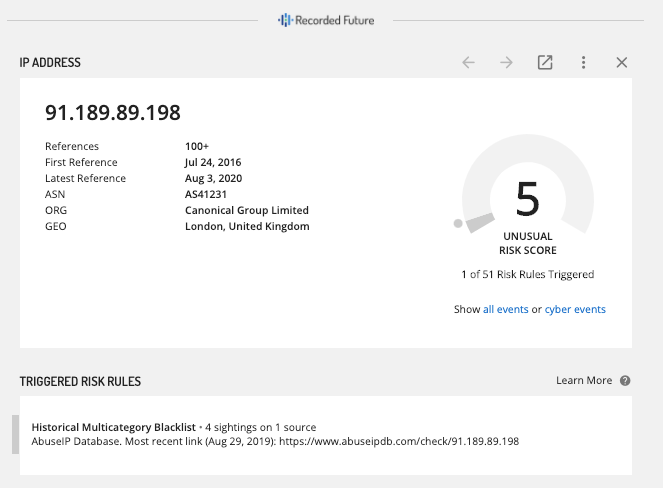The height and width of the screenshot is (488, 663).
Task: Show all events for this IP
Action: (x=505, y=310)
